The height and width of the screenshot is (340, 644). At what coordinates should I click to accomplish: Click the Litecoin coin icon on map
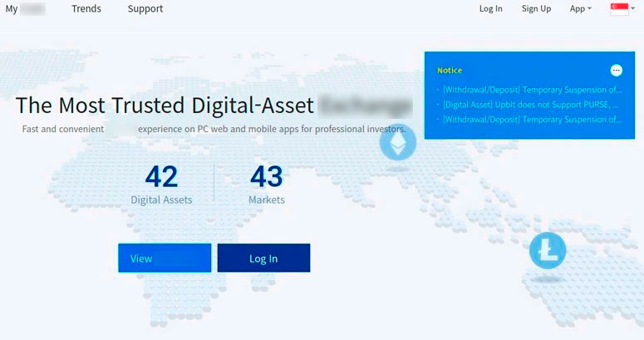tap(547, 250)
